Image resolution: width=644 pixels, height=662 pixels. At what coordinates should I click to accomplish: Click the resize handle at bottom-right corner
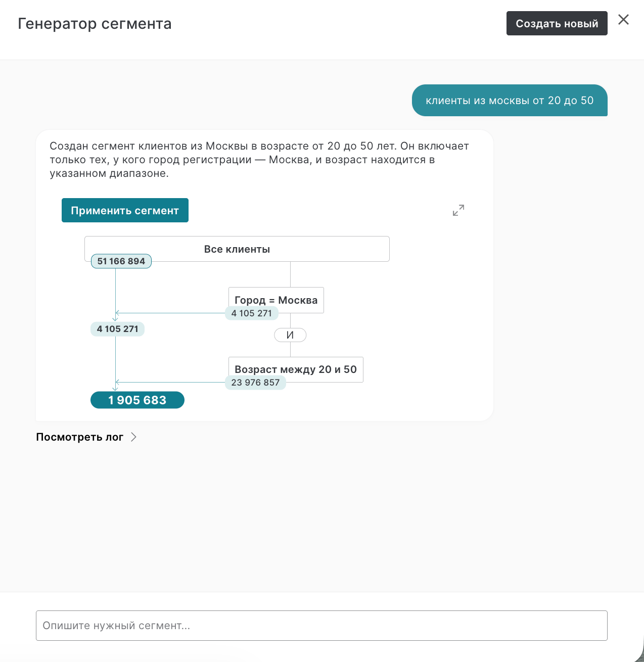click(639, 656)
